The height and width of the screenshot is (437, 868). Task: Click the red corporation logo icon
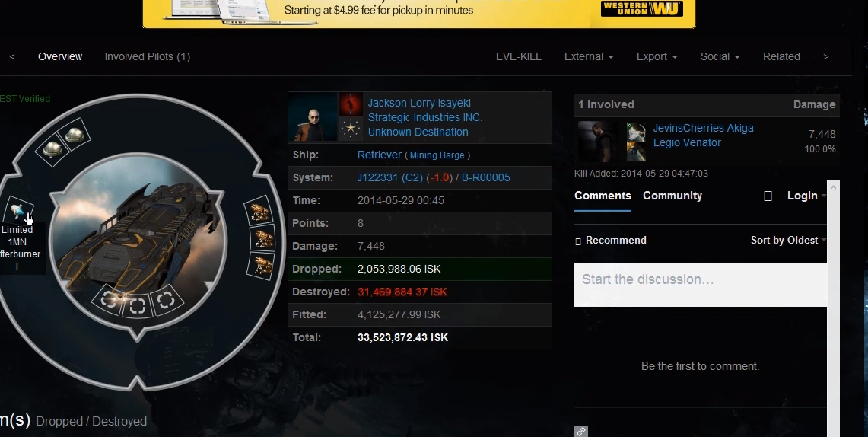[351, 104]
